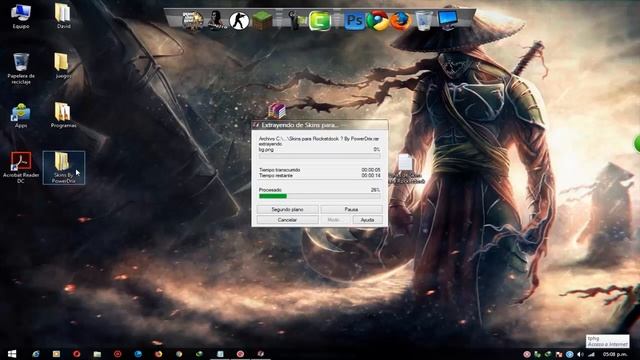Launch Minecraft grass block icon in dock
Viewport: 640px width, 360px height.
pyautogui.click(x=262, y=21)
